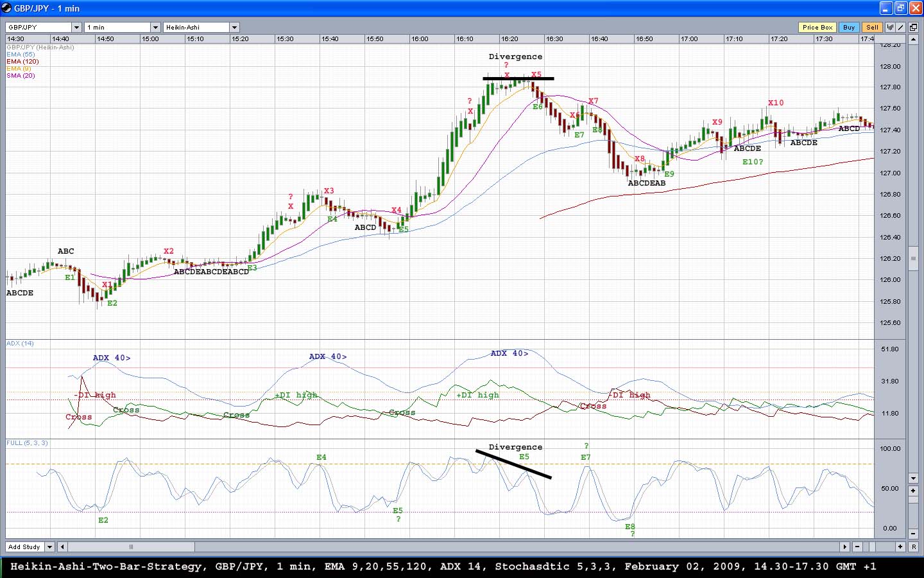
Task: Click the 15:00 time axis label
Action: [150, 39]
